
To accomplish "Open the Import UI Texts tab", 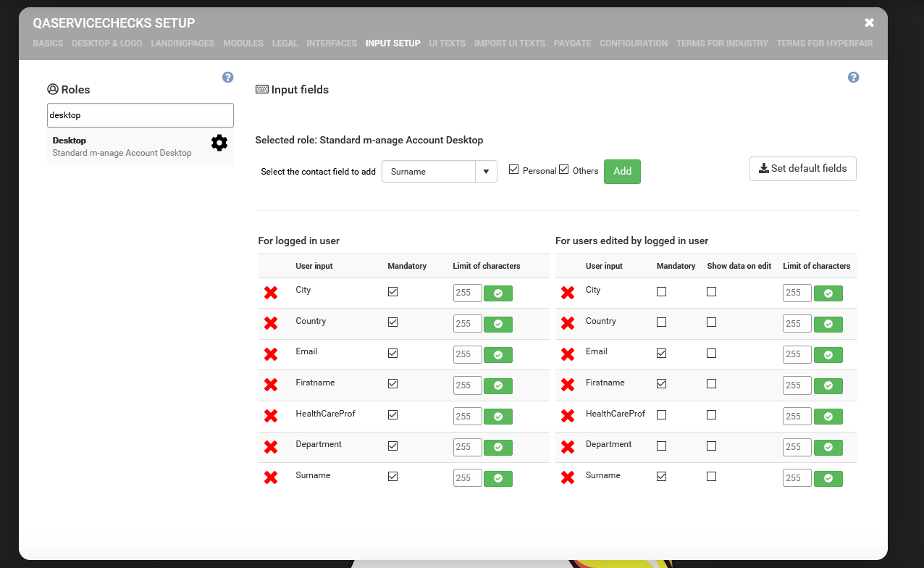I will 510,43.
